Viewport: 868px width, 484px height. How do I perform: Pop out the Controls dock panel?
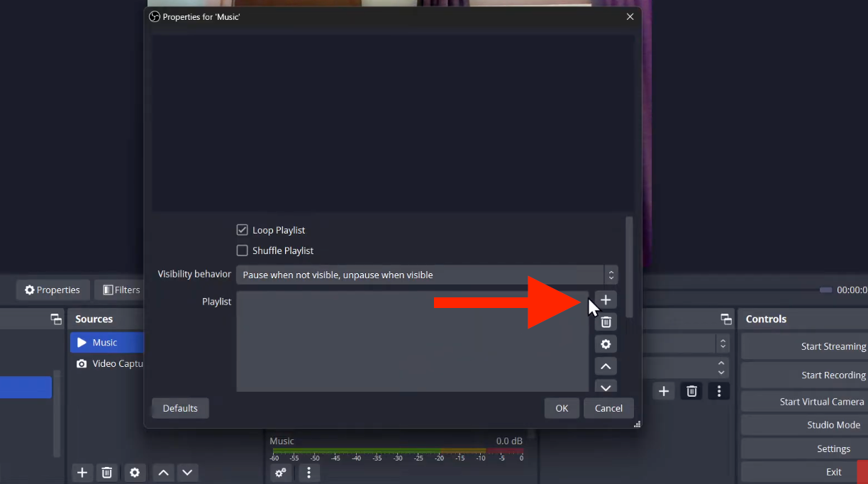point(725,319)
